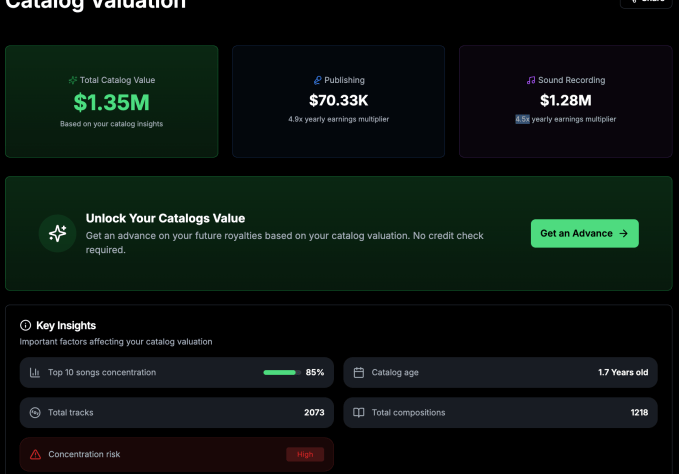Click the Get an Advance button
Image resolution: width=679 pixels, height=474 pixels.
click(x=585, y=233)
